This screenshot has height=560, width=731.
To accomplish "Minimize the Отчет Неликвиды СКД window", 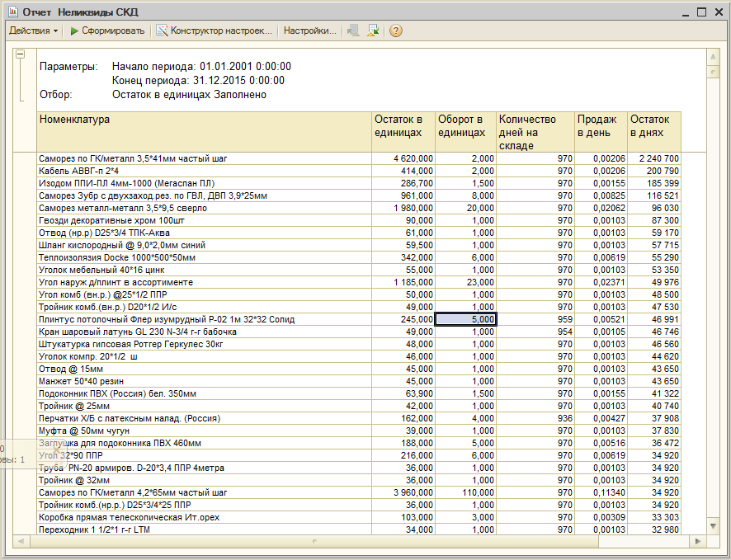I will pyautogui.click(x=686, y=13).
